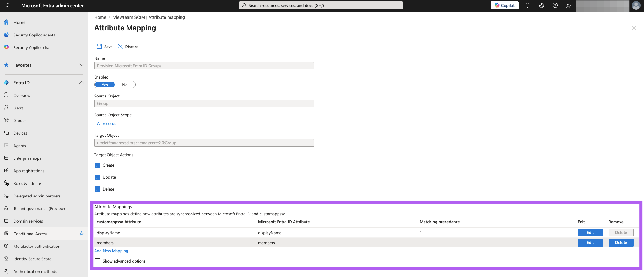Click the Add New Mapping link
644x277 pixels.
tap(111, 251)
